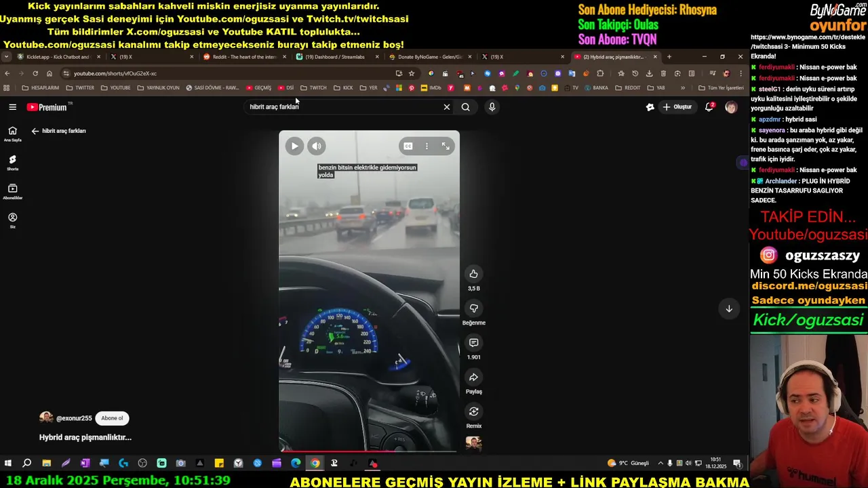This screenshot has height=488, width=868.
Task: Remix this Short
Action: pos(473,411)
